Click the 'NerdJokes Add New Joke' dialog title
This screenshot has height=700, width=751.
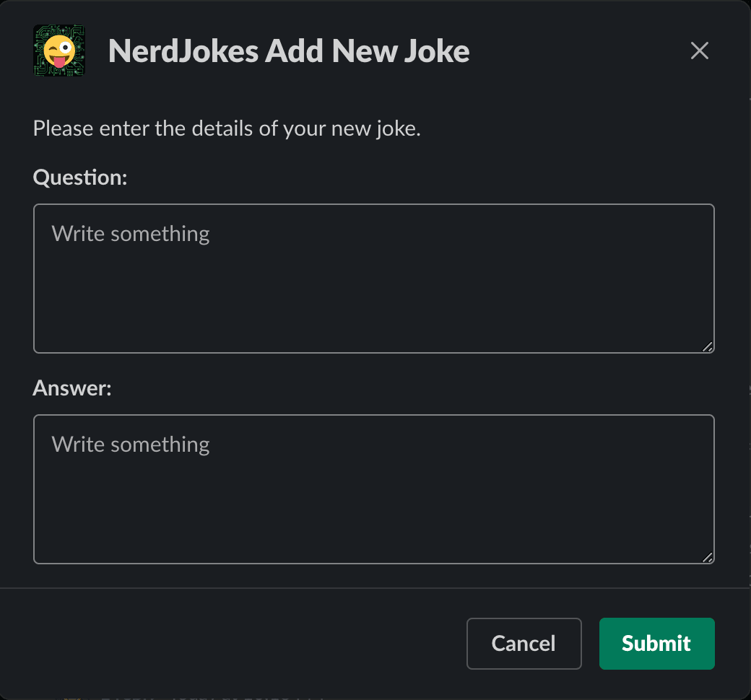pos(288,51)
